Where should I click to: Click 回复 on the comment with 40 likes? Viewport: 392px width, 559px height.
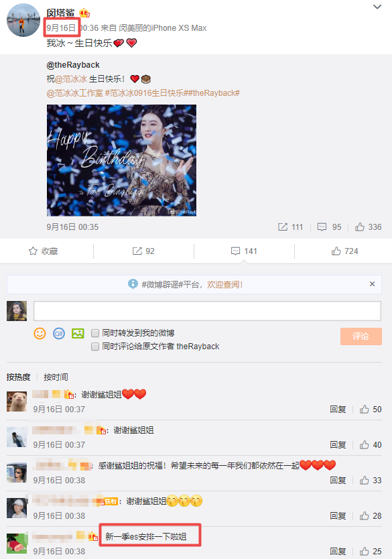(x=338, y=444)
